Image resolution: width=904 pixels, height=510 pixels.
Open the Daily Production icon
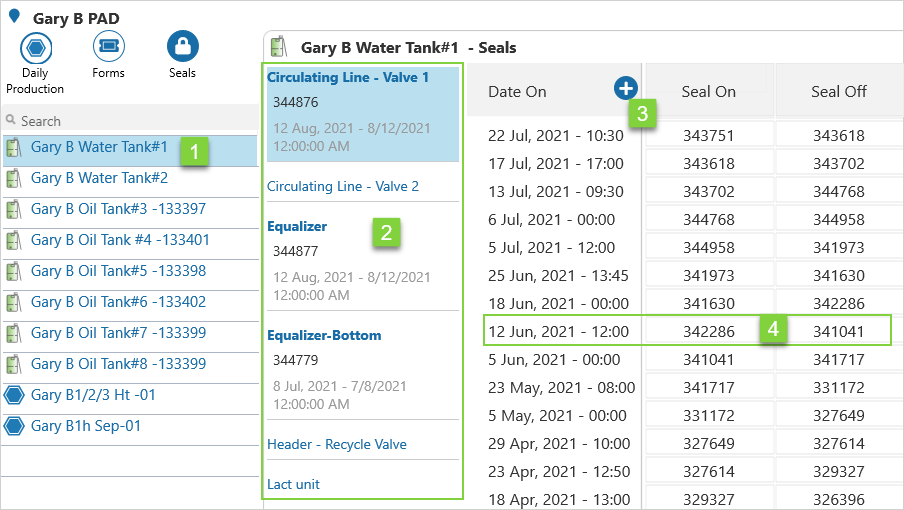(35, 47)
